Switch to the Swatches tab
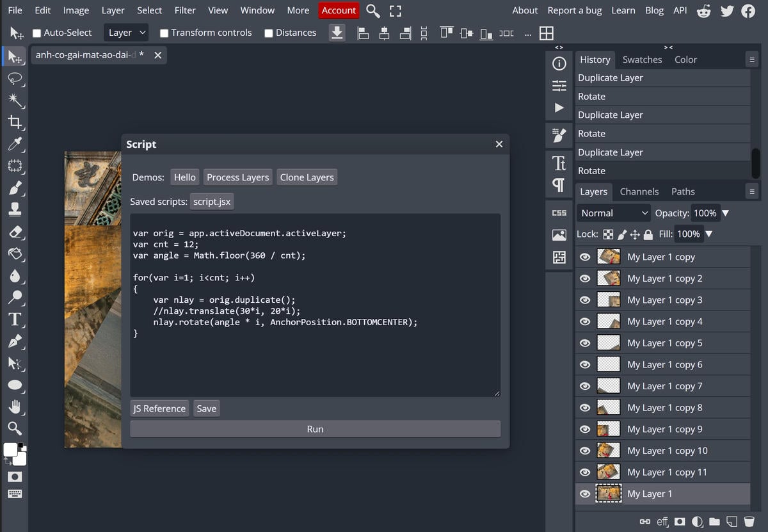 click(642, 60)
